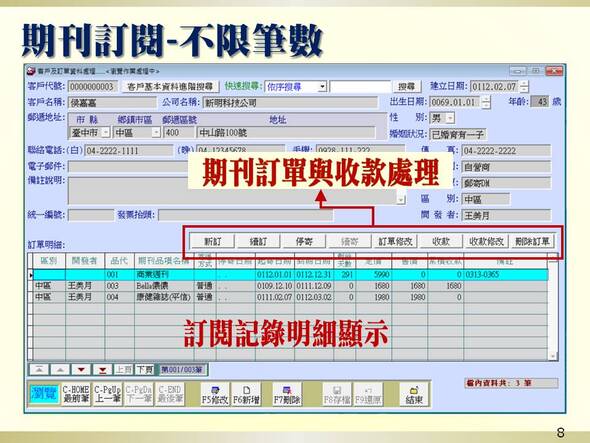Viewport: 590px width, 443px height.
Task: Click the F6新增 add record button
Action: click(x=246, y=394)
